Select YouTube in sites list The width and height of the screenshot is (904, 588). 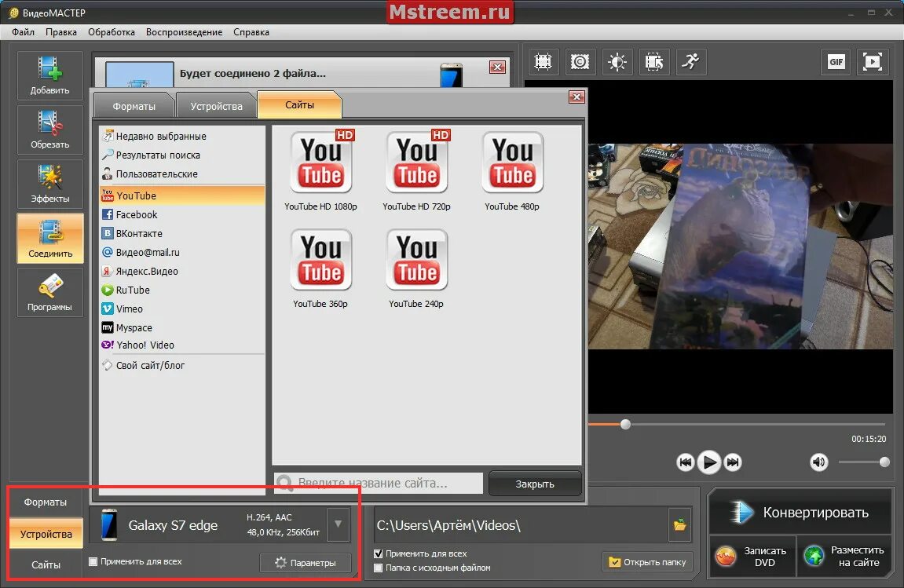(x=181, y=195)
